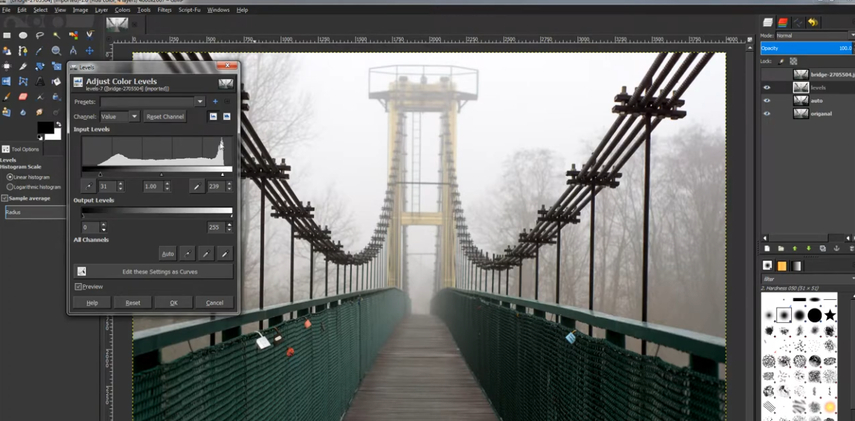Lower the selected layer
Image resolution: width=855 pixels, height=421 pixels.
(808, 248)
